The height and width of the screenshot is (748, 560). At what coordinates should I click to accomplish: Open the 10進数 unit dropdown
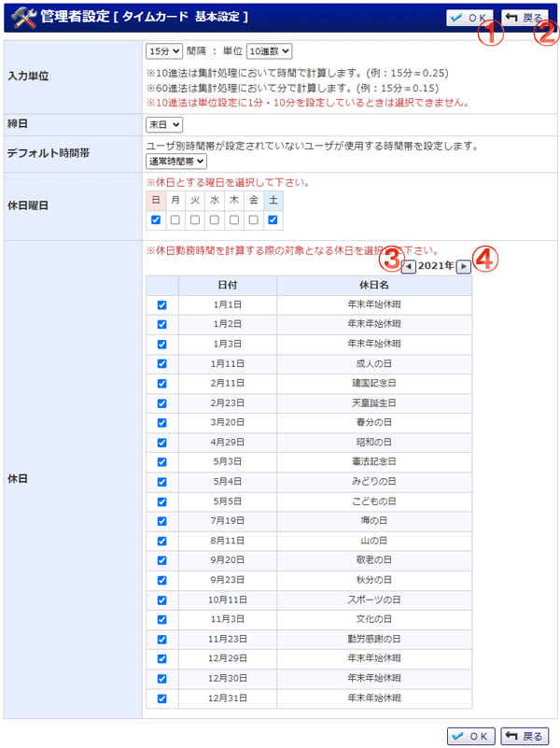(269, 51)
